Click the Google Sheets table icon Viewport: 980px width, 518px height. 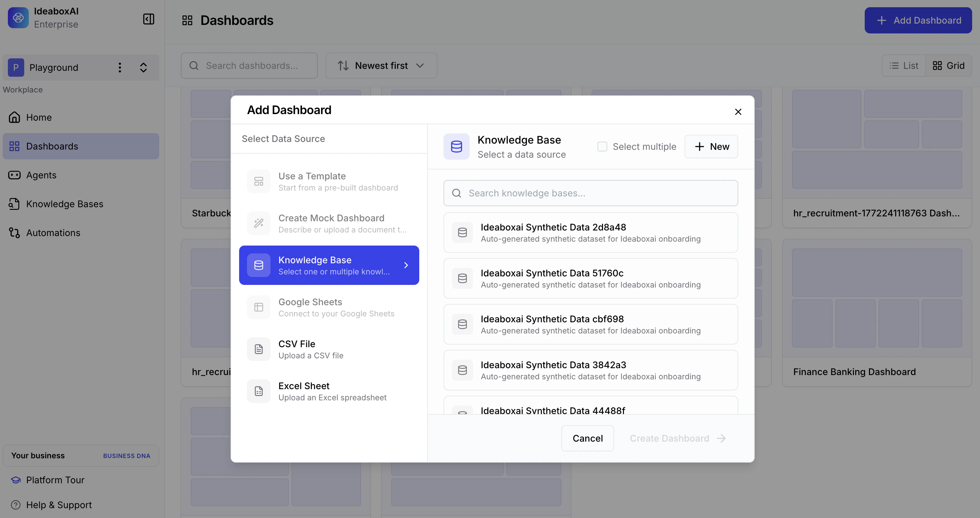pos(259,307)
